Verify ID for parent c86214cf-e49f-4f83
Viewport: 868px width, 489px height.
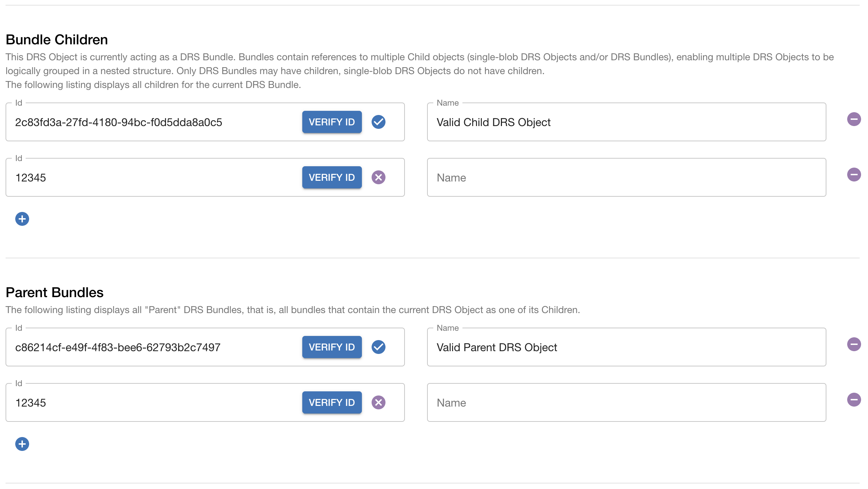[332, 347]
